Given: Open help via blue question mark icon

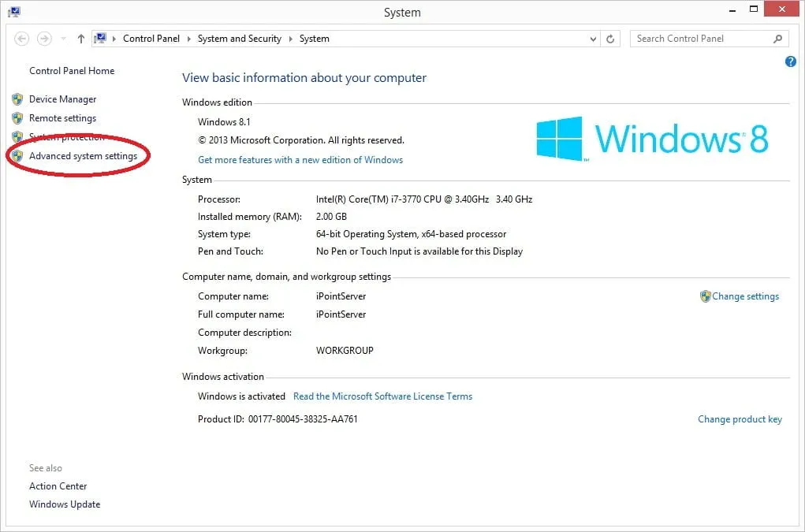Looking at the screenshot, I should click(791, 61).
